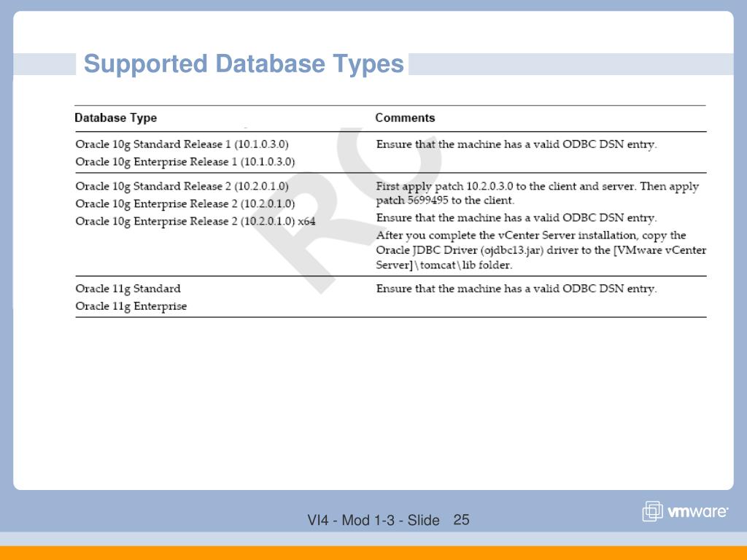Click the ODBC DSN comment for Oracle 10g Release 2

[x=516, y=217]
